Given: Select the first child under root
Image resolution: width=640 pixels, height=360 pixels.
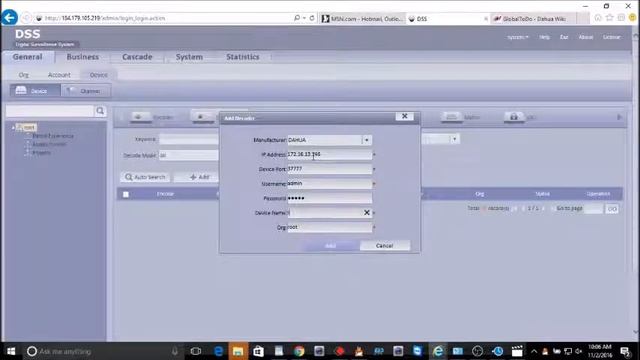Looking at the screenshot, I should point(53,136).
